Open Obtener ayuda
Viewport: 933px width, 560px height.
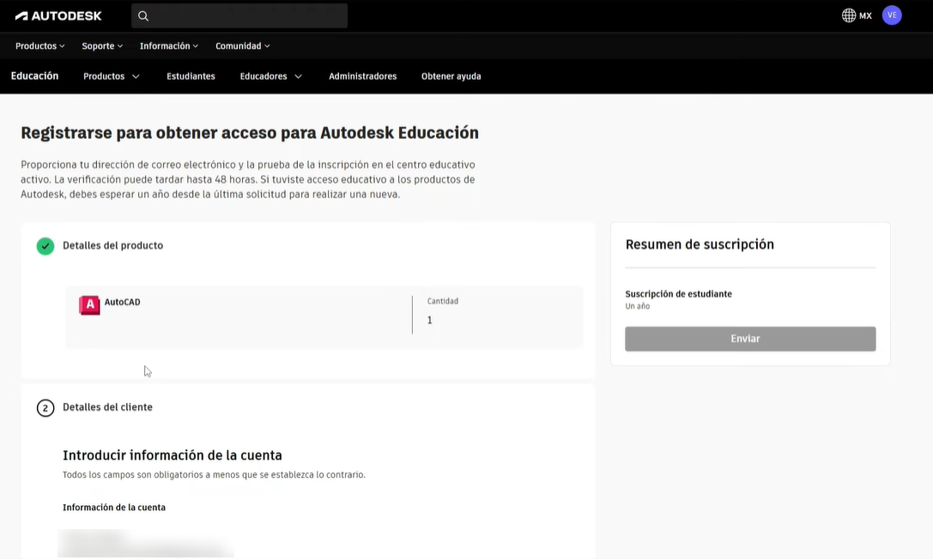tap(451, 75)
